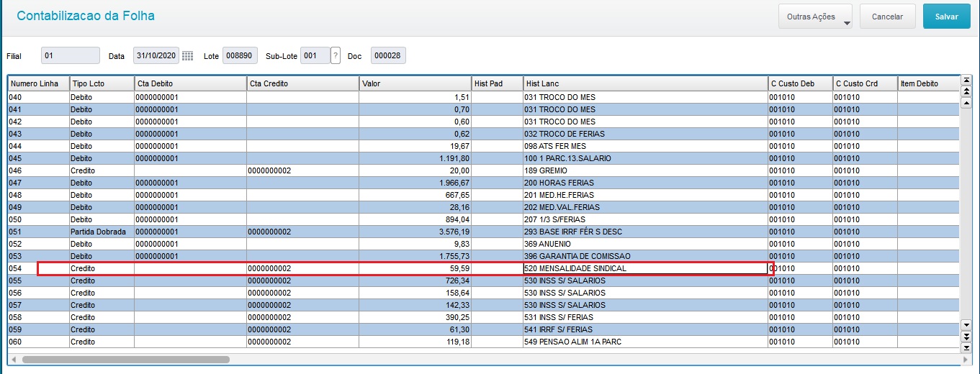
Task: Open the calendar picker beside Data field
Action: tap(187, 55)
